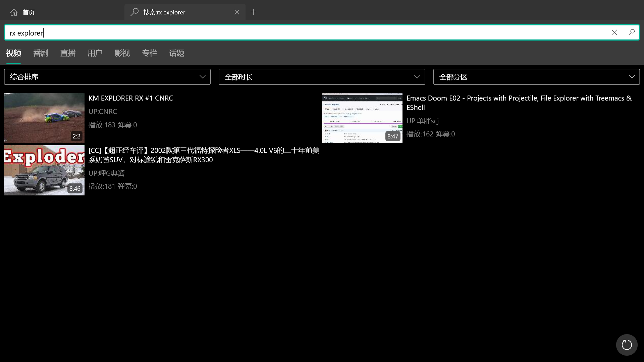Click the Ford Explorer SUV thumbnail
The height and width of the screenshot is (362, 644).
coord(44,170)
